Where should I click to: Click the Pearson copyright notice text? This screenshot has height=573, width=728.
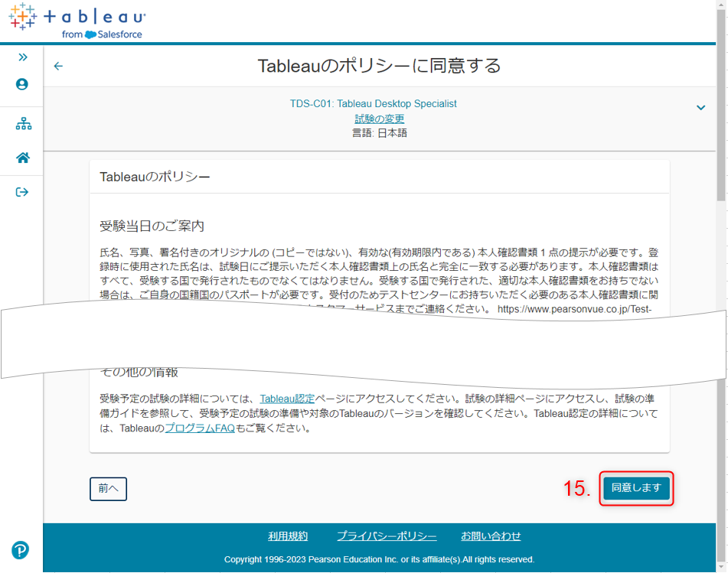pyautogui.click(x=380, y=559)
